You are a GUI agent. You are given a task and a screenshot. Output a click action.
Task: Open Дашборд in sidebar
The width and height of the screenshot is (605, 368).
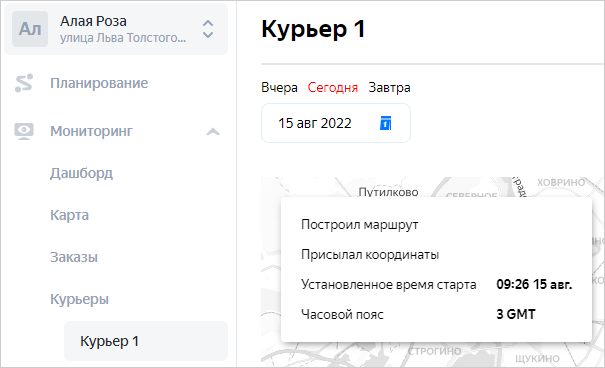pyautogui.click(x=81, y=173)
